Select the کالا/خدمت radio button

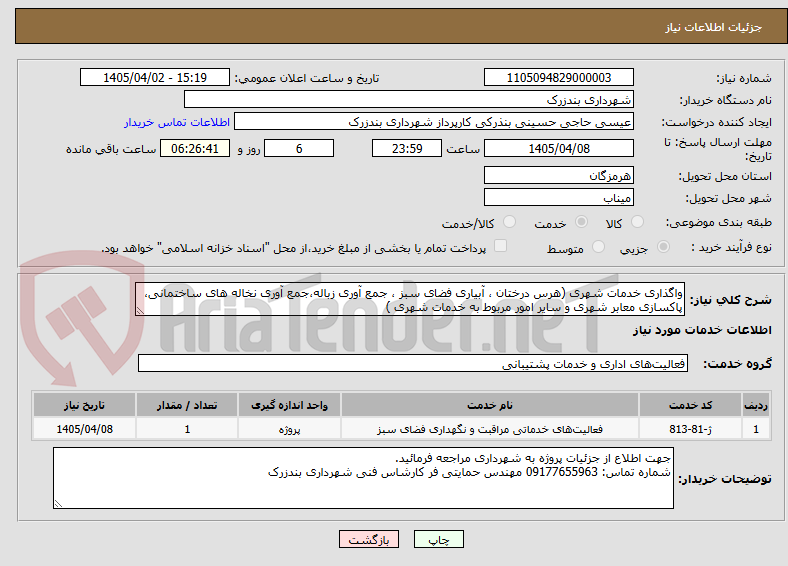(510, 222)
